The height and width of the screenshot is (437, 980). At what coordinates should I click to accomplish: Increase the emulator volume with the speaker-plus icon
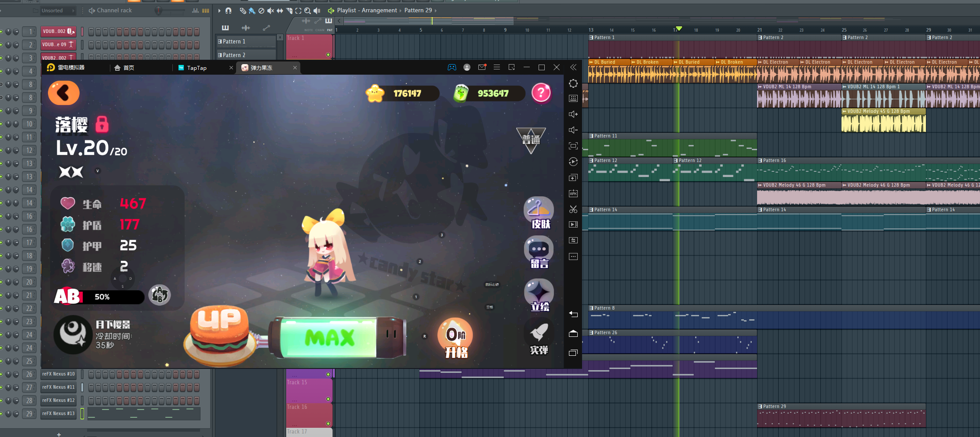[573, 114]
